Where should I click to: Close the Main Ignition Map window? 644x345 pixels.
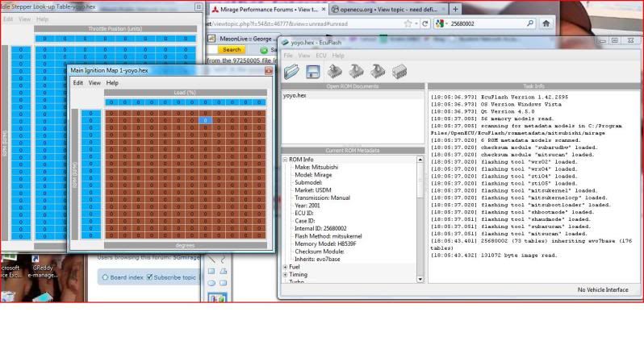269,70
